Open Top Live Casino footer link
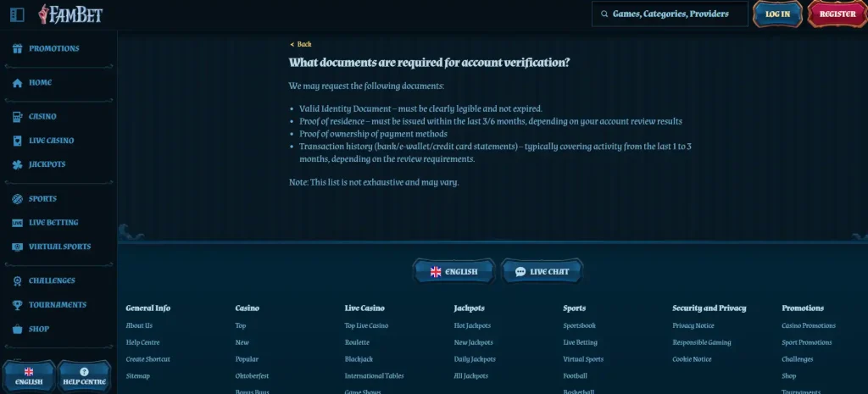The width and height of the screenshot is (868, 394). [x=366, y=325]
